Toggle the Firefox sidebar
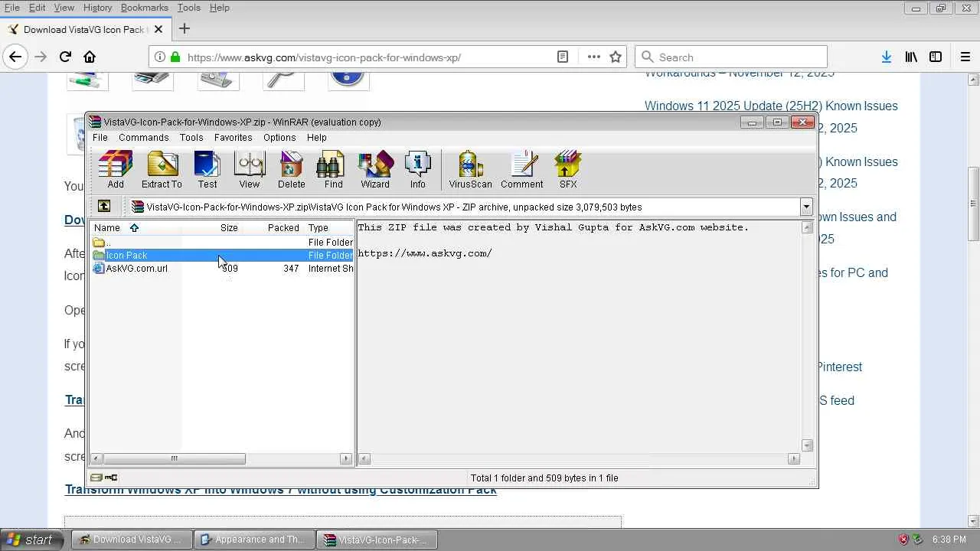Screen dimensions: 980x551 pyautogui.click(x=936, y=57)
